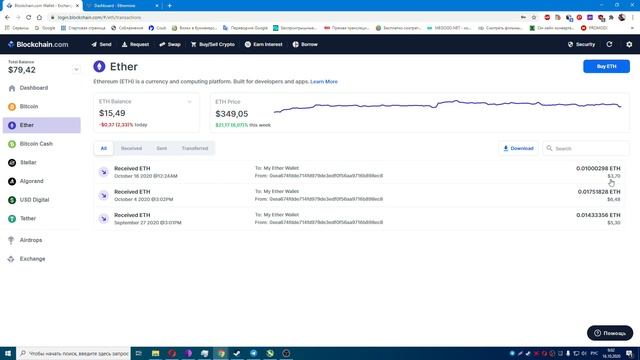
Task: Click the browser home button
Action: 39,17
